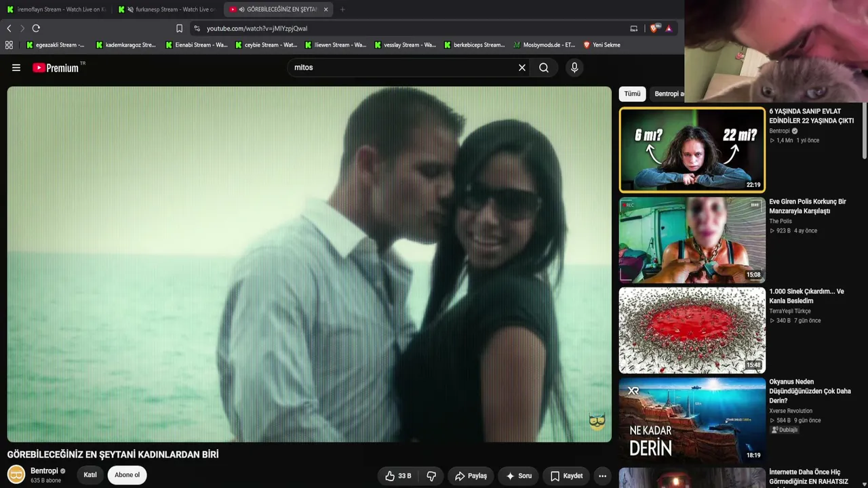Image resolution: width=868 pixels, height=488 pixels.
Task: Share the video with Paylaş
Action: (x=471, y=476)
